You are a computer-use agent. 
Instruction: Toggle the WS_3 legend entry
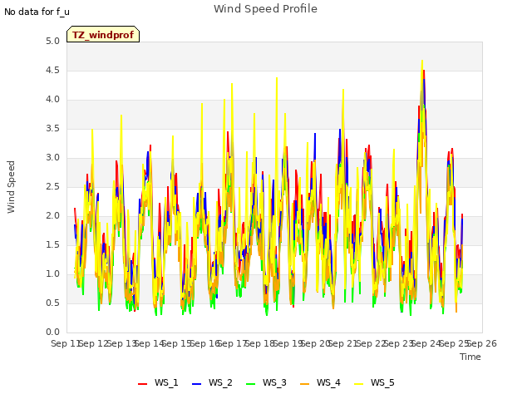click(266, 383)
